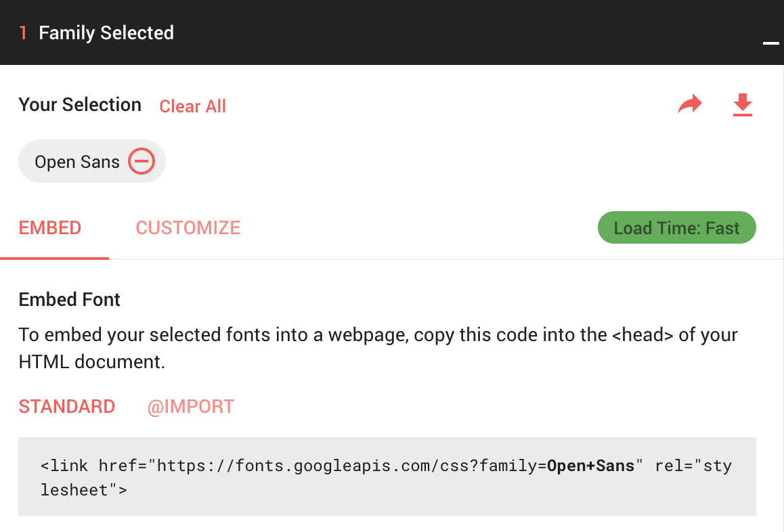The height and width of the screenshot is (532, 784).
Task: Open the CUSTOMIZE tab
Action: (x=188, y=228)
